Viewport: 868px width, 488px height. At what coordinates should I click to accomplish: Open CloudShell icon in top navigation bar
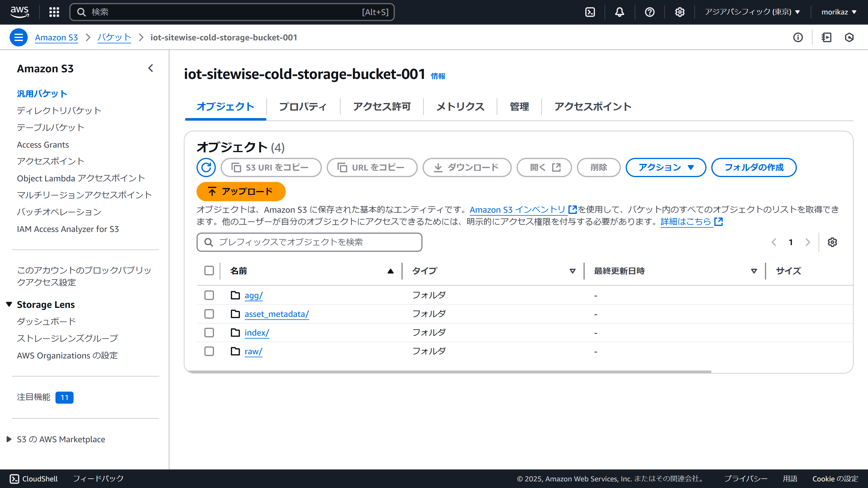590,12
